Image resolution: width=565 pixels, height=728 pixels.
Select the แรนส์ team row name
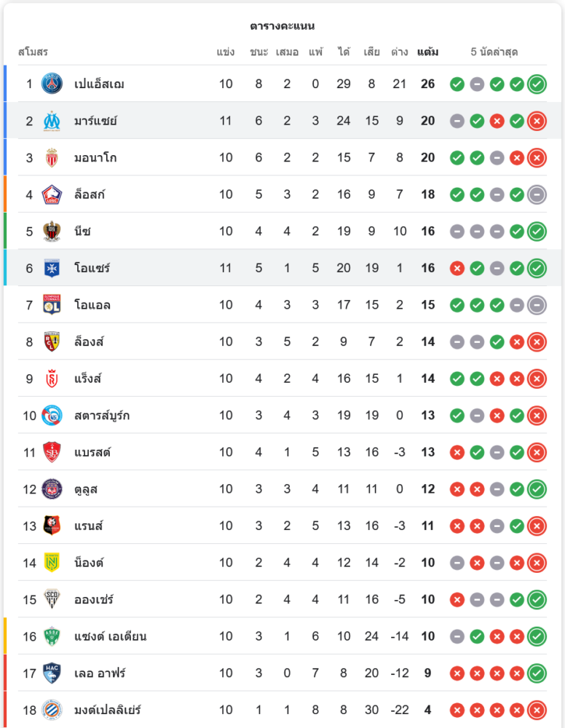(89, 526)
